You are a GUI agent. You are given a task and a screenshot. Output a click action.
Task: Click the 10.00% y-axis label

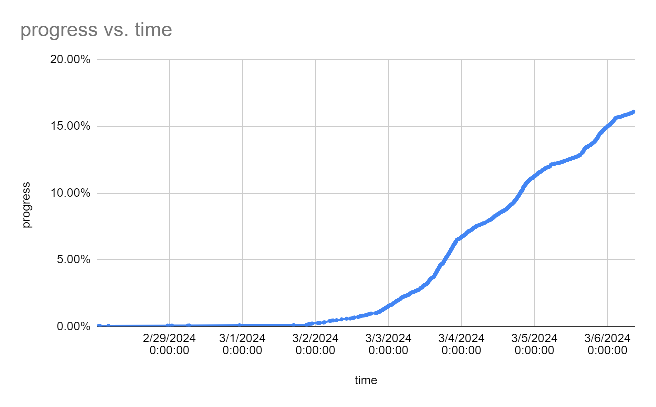70,193
